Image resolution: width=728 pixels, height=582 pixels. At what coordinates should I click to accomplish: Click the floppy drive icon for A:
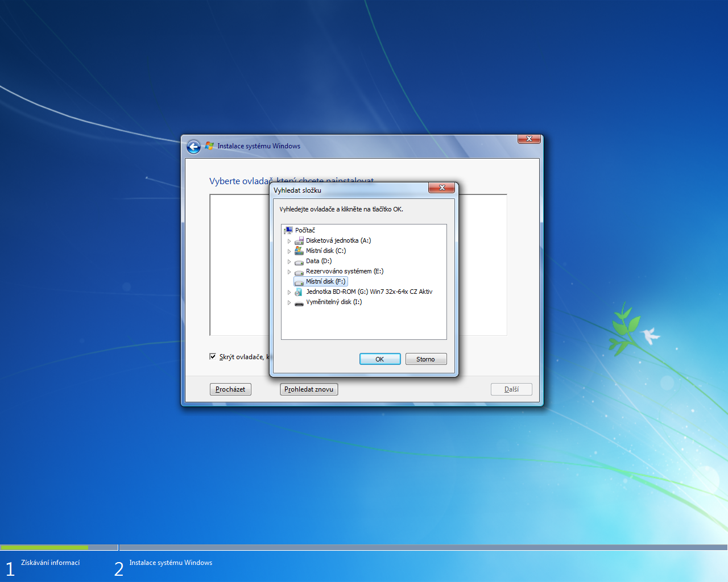(299, 240)
